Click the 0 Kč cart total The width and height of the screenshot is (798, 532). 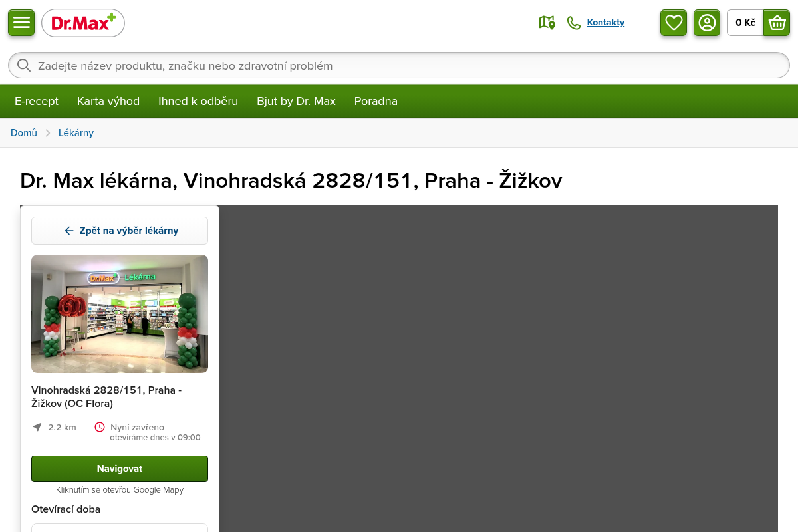(x=745, y=23)
